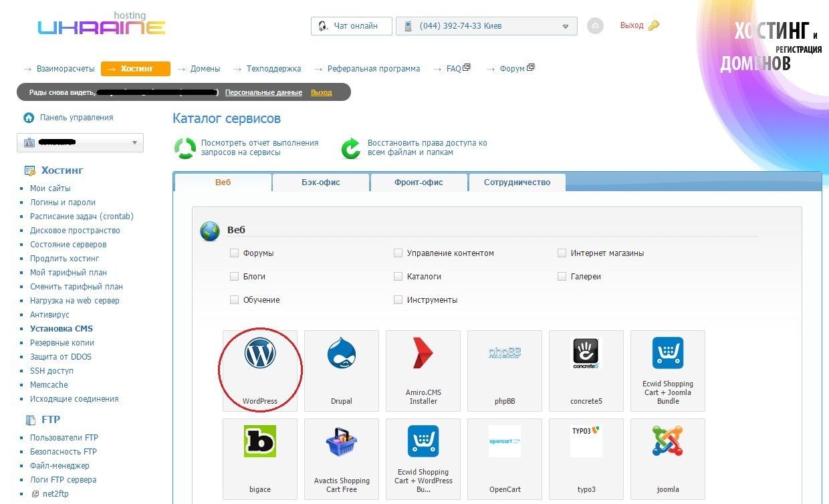Go to Техподдержка menu item
Image resolution: width=829 pixels, height=504 pixels.
pyautogui.click(x=273, y=69)
